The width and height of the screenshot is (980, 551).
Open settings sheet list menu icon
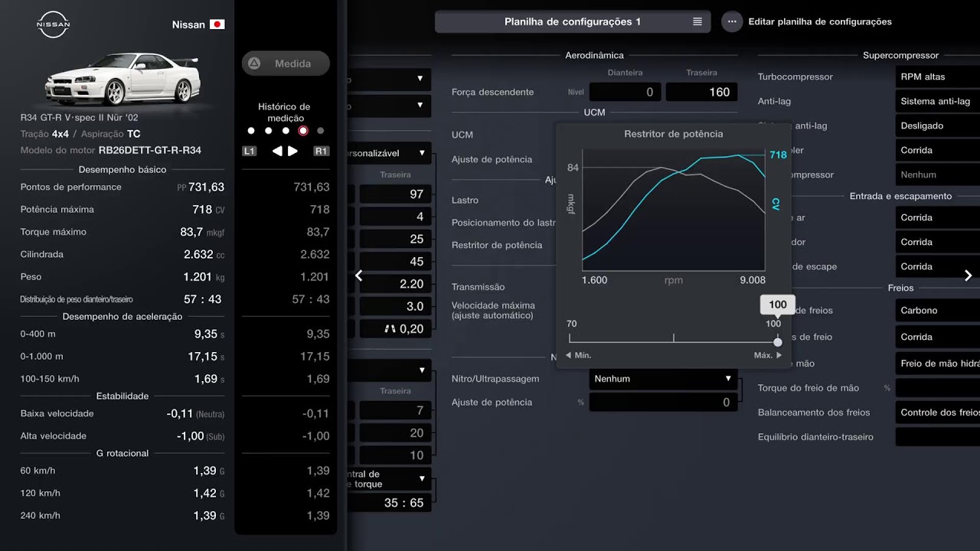point(697,21)
